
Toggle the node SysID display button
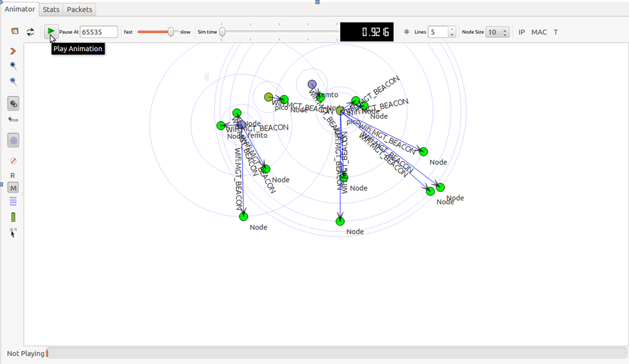tap(13, 119)
